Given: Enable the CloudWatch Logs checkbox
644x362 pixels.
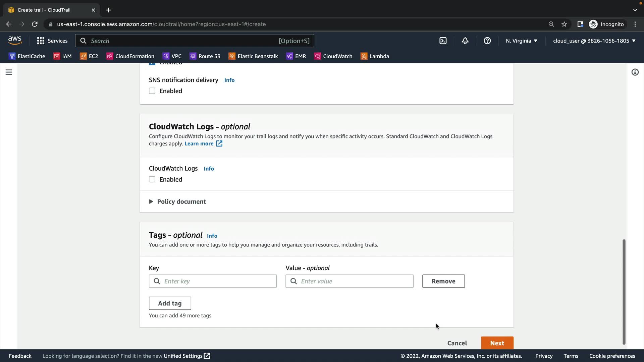Looking at the screenshot, I should (152, 179).
